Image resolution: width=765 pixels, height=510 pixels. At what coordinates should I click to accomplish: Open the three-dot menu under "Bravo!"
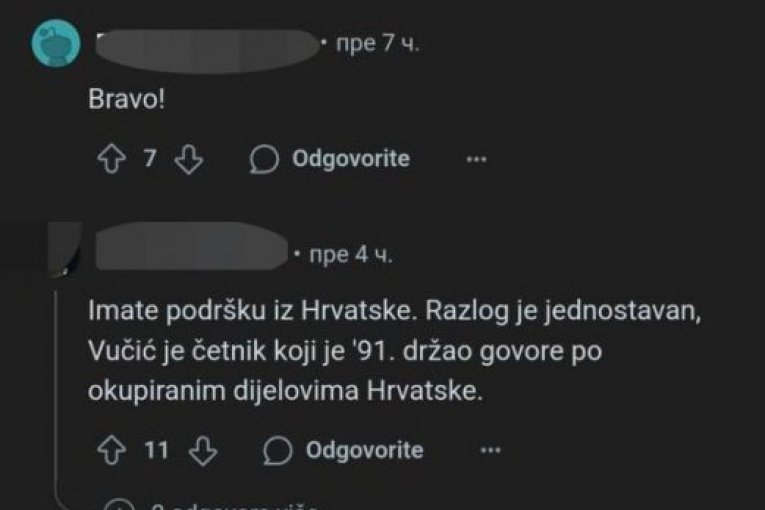476,159
